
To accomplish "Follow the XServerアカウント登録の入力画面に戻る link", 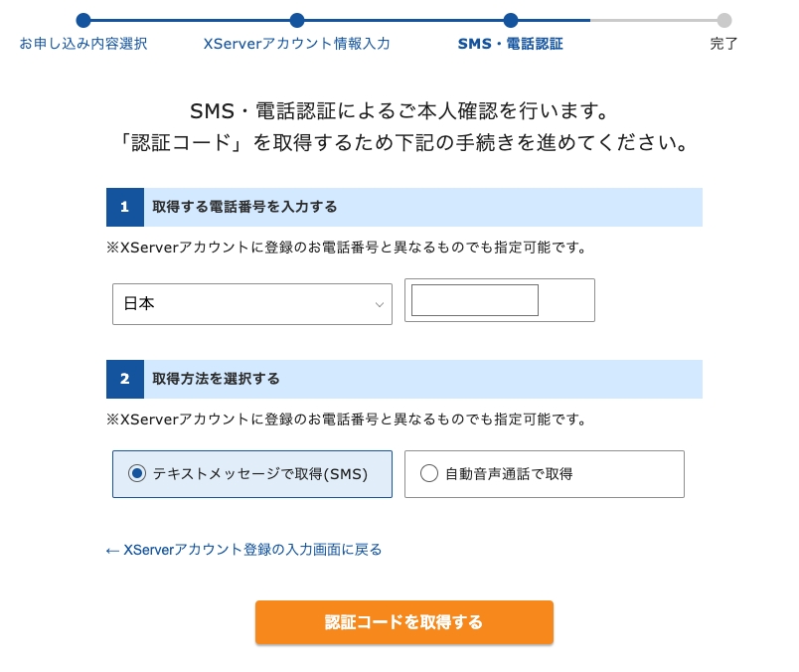I will (x=252, y=550).
